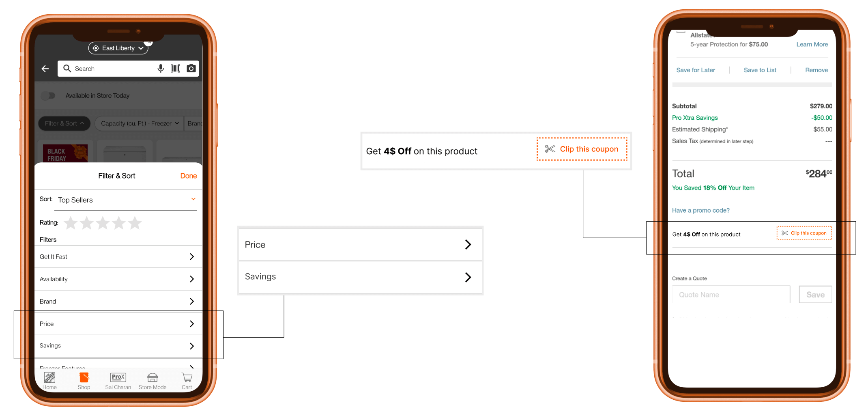
Task: Expand the East Liberty store selector
Action: point(118,48)
